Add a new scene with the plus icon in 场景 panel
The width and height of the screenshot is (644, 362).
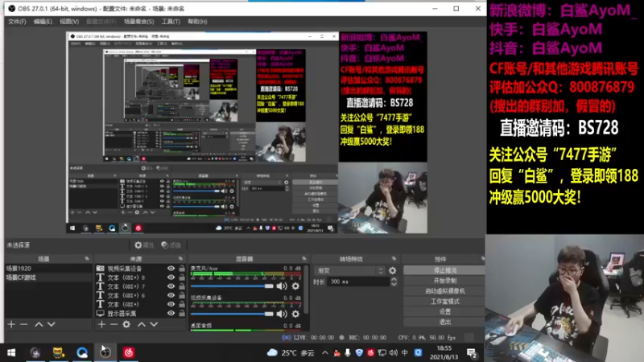(11, 324)
